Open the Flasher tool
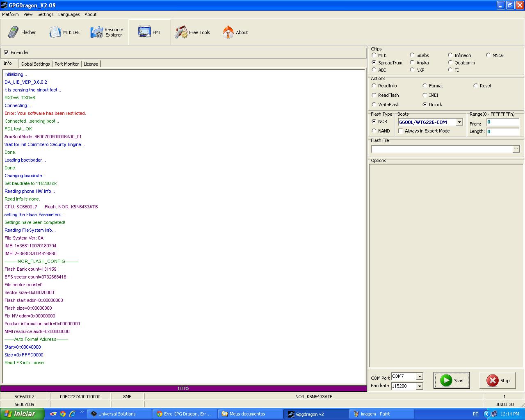525x420 pixels. point(22,32)
